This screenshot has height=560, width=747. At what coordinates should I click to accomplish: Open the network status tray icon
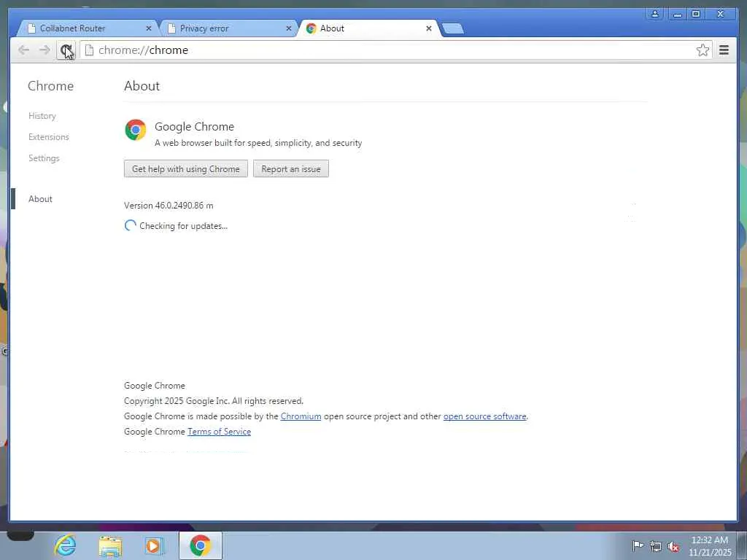tap(656, 547)
